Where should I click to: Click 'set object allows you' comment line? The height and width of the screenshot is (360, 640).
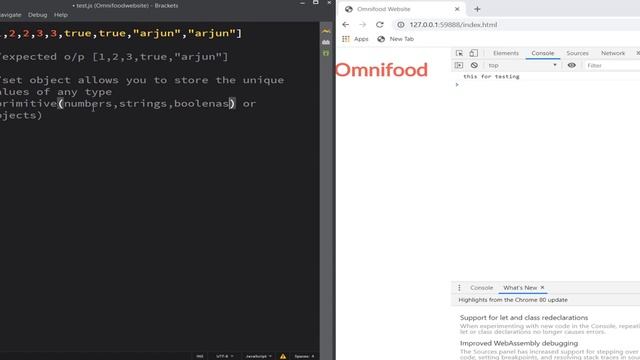[x=142, y=80]
